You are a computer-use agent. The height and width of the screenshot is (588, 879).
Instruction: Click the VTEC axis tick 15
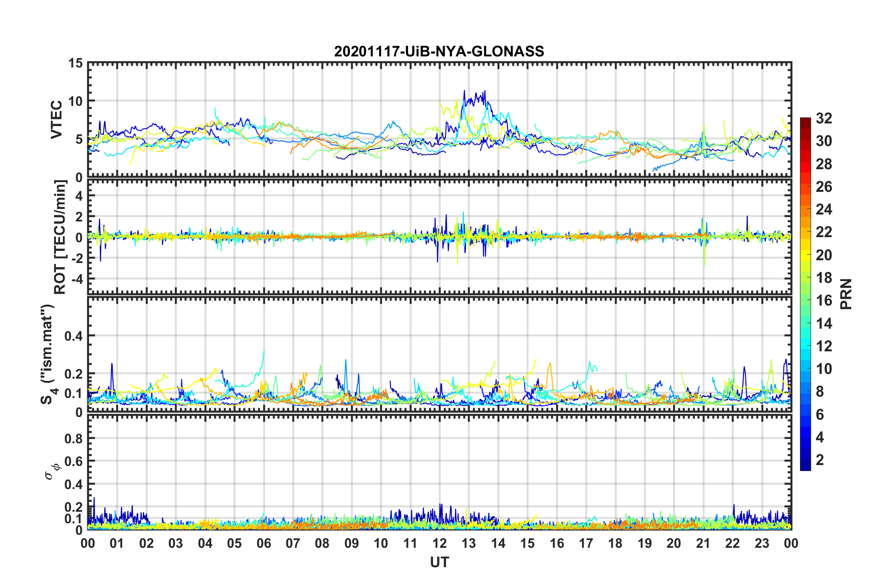[75, 63]
